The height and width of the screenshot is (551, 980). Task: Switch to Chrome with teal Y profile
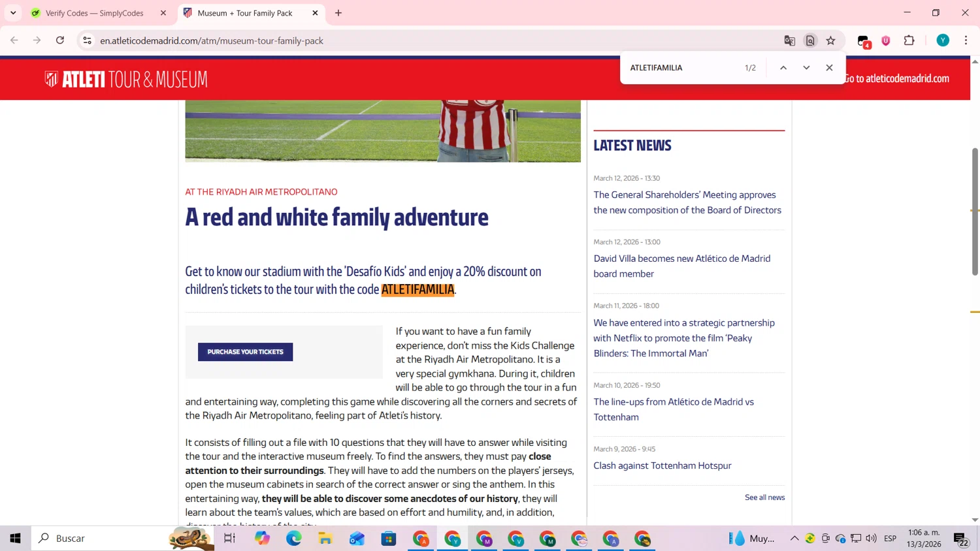453,539
